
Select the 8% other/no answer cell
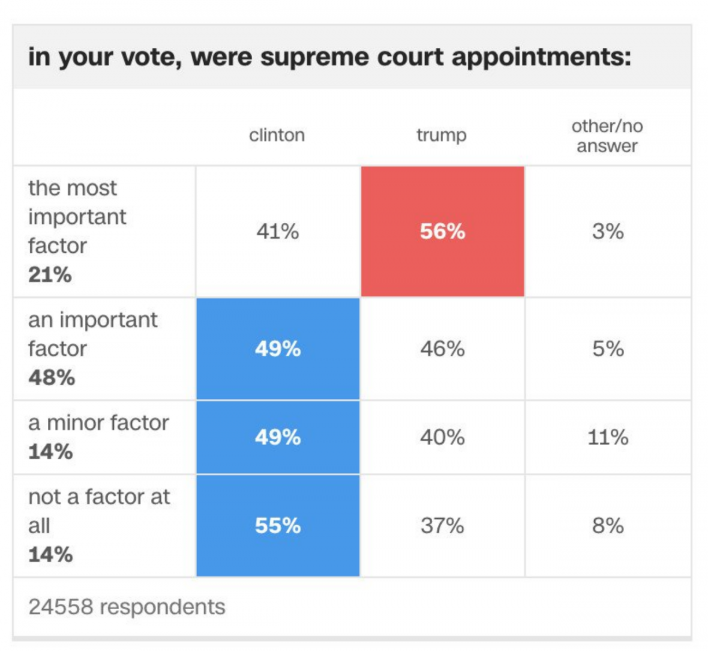607,526
